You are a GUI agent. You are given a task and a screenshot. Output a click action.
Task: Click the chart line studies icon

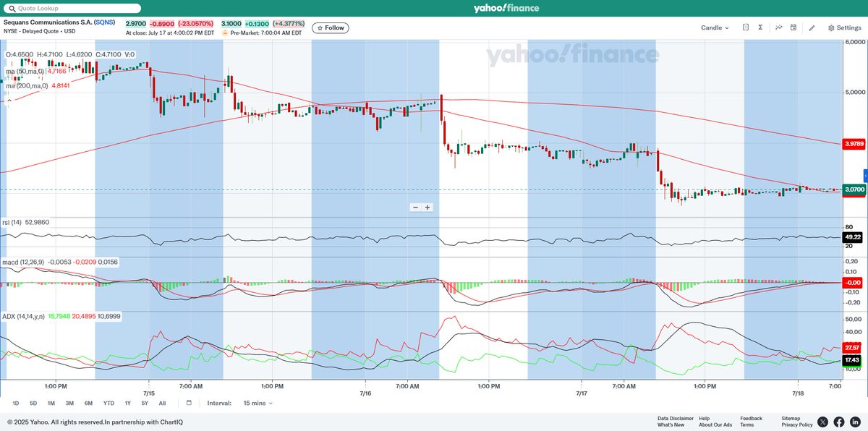[x=779, y=27]
